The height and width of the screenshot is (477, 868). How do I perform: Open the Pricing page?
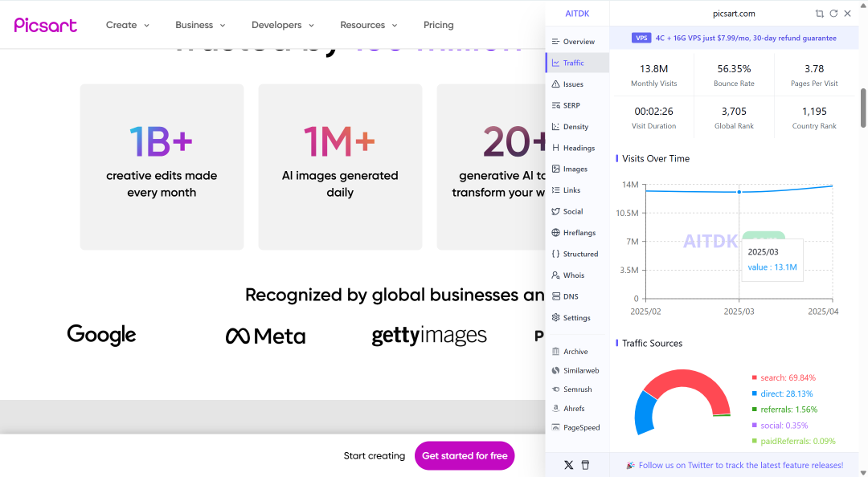[x=439, y=25]
